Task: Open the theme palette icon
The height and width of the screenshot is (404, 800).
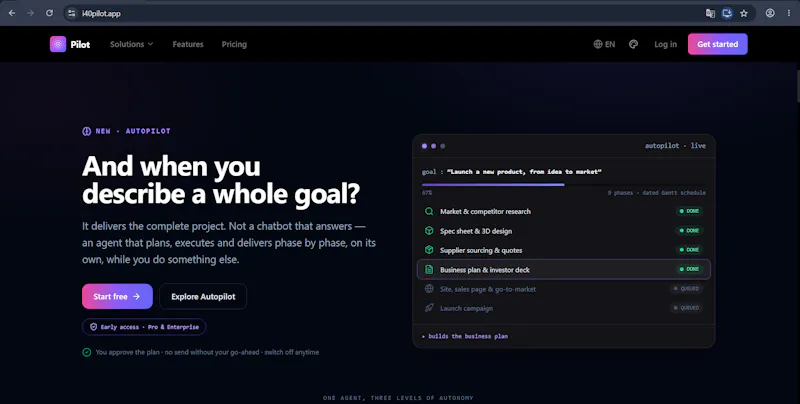Action: point(634,44)
